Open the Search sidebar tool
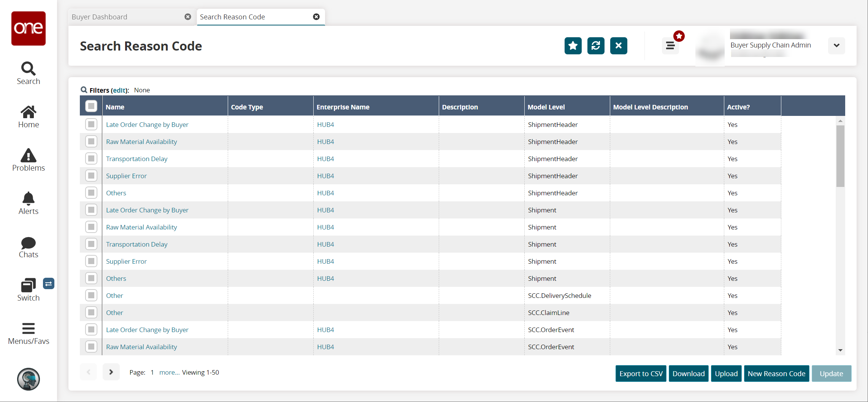Screen dimensions: 868x402 click(29, 73)
